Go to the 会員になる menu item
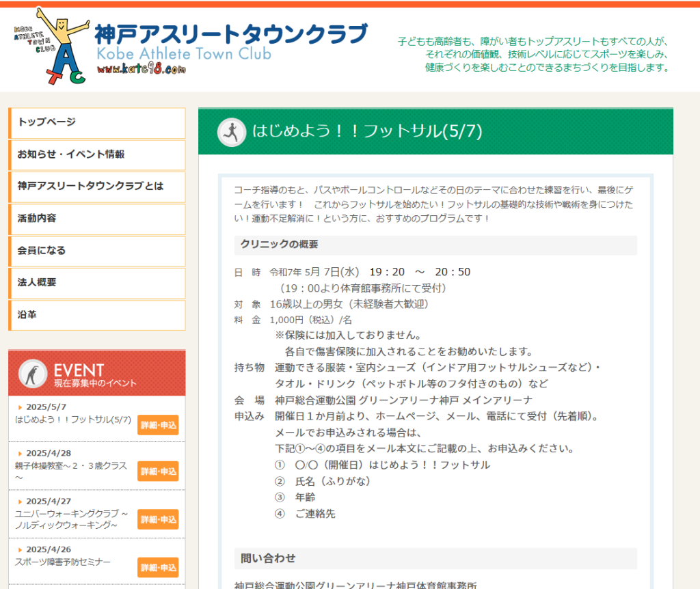 click(97, 251)
